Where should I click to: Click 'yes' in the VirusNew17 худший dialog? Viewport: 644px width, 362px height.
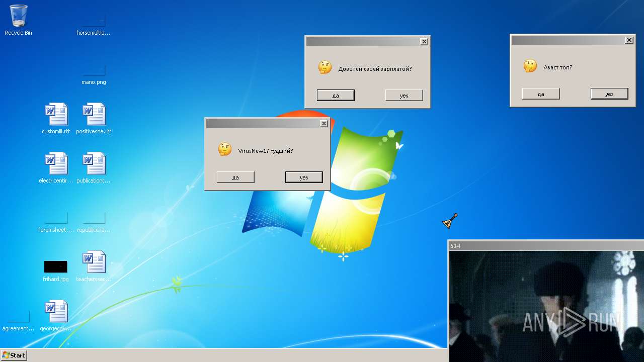pos(304,177)
